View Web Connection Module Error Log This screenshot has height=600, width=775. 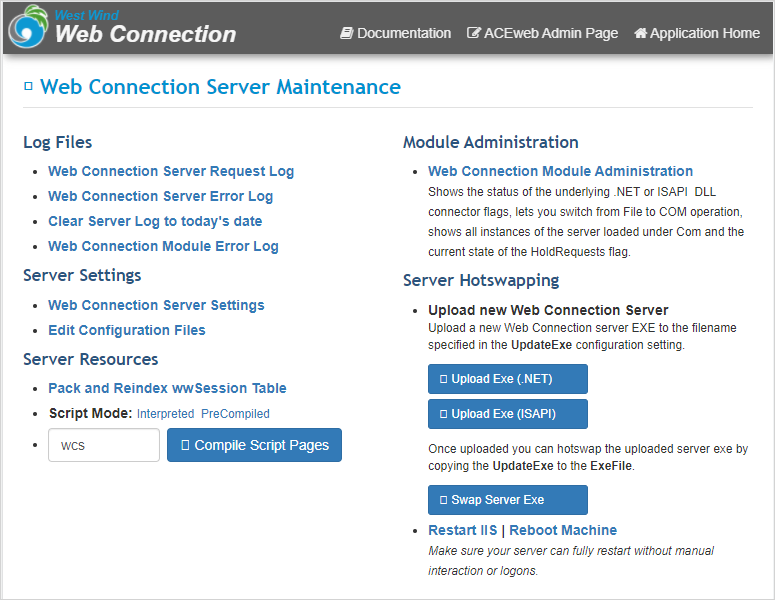[x=163, y=246]
